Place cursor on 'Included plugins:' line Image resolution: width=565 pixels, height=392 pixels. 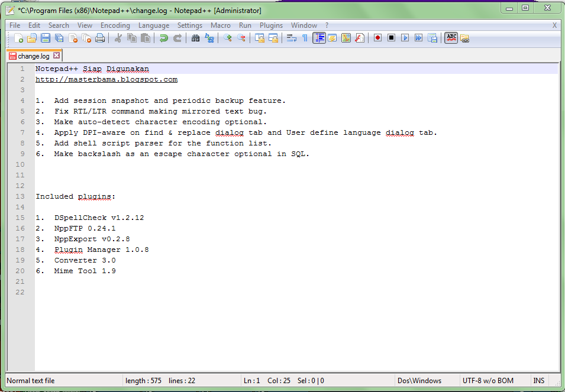point(75,196)
